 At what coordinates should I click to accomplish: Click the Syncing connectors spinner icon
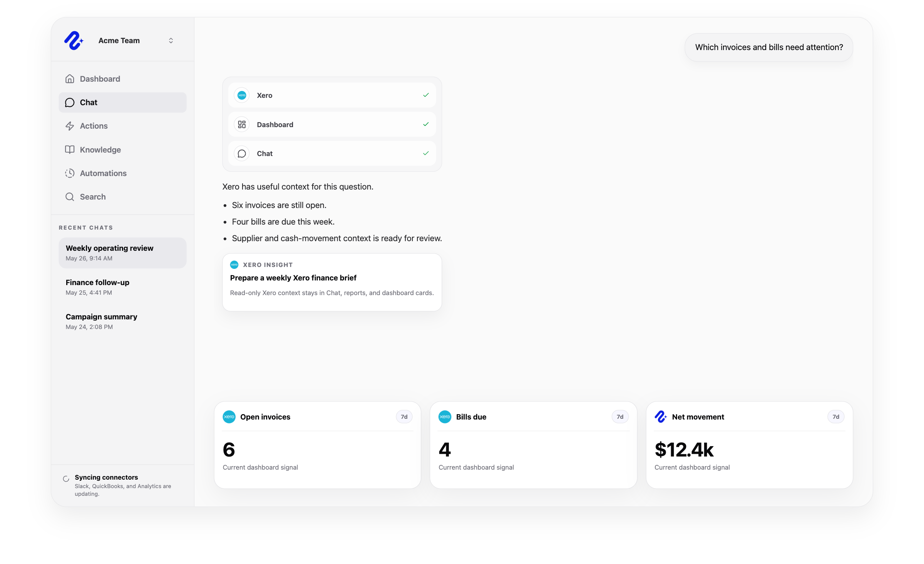66,479
